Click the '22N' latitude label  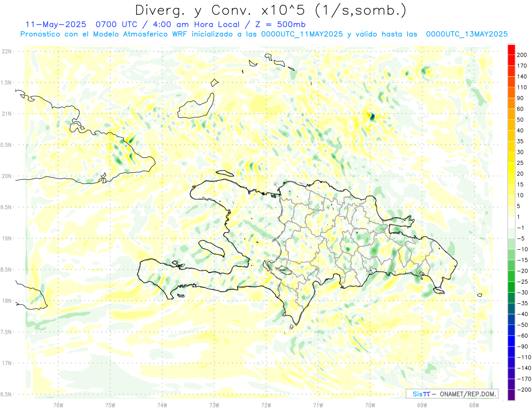click(x=7, y=51)
